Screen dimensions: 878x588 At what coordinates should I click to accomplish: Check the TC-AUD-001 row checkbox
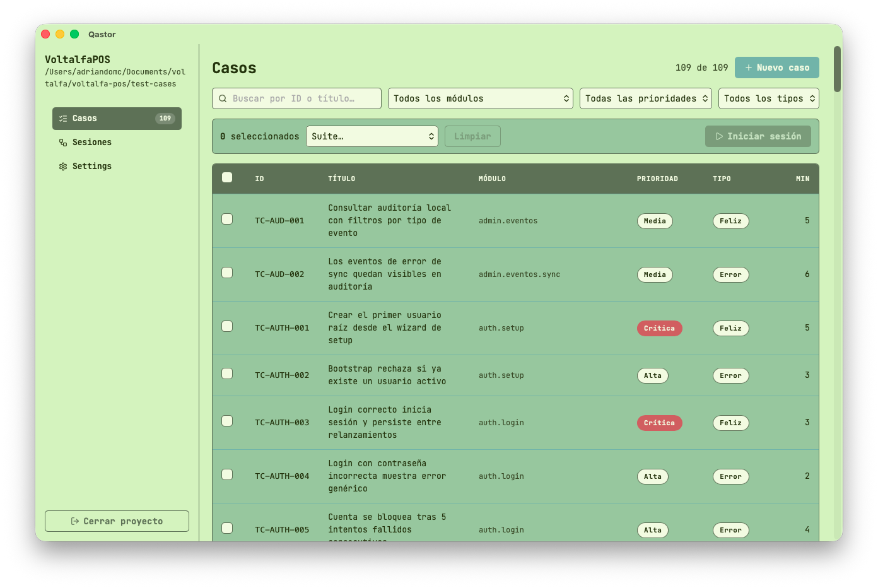227,219
